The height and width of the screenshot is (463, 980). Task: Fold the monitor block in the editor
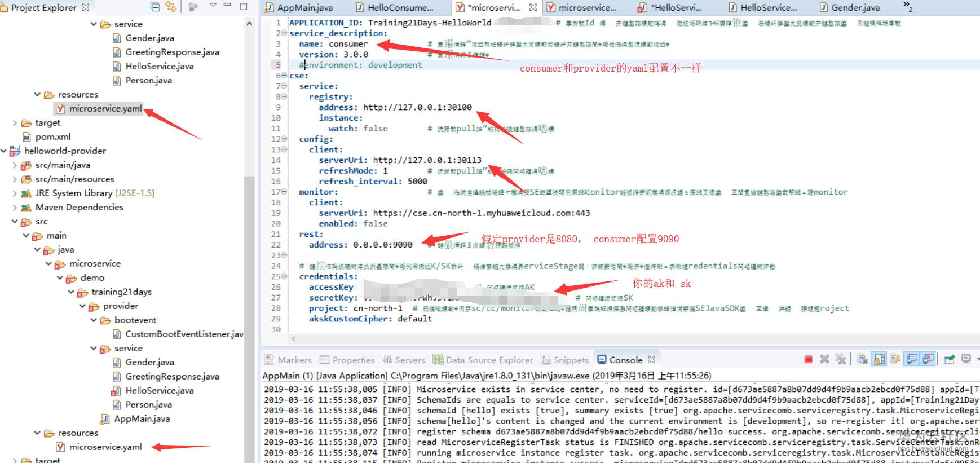[284, 192]
